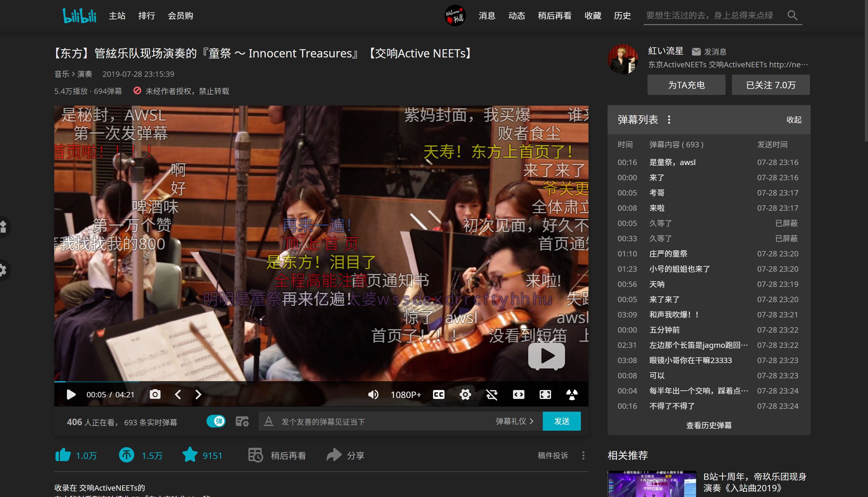Viewport: 868px width, 497px height.
Task: Mute the video volume
Action: point(373,394)
